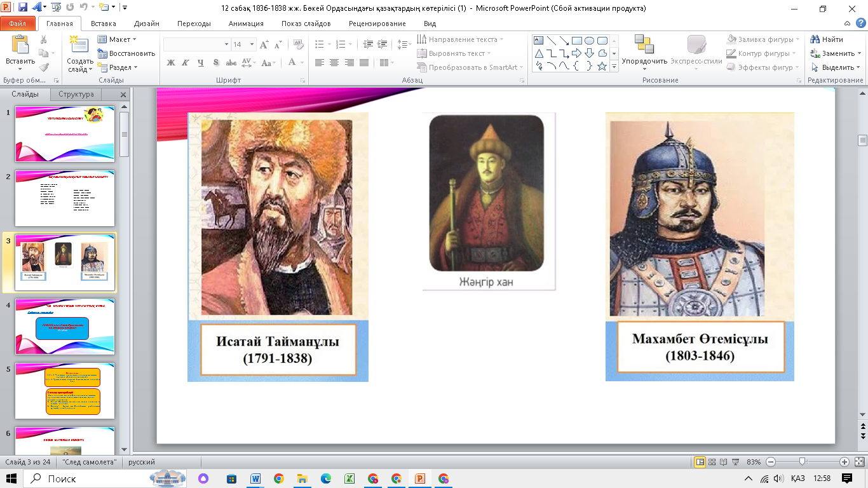This screenshot has height=488, width=868.
Task: Click the Заменить replace button
Action: pyautogui.click(x=834, y=53)
